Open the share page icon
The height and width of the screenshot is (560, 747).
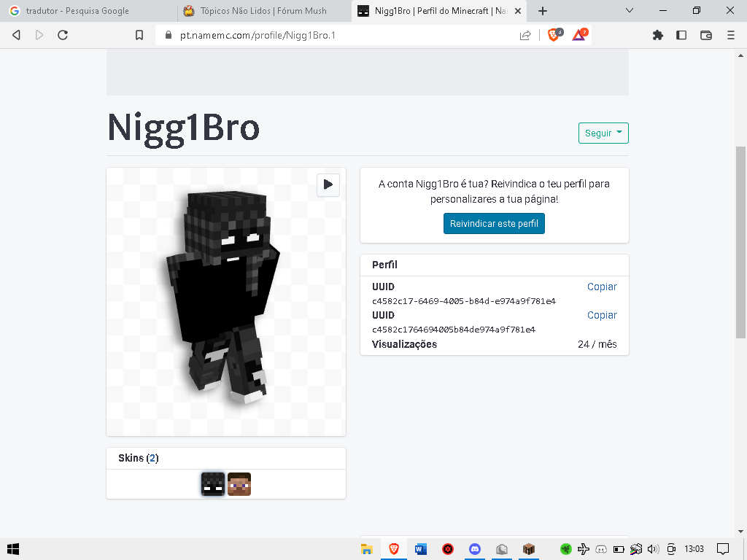[525, 35]
